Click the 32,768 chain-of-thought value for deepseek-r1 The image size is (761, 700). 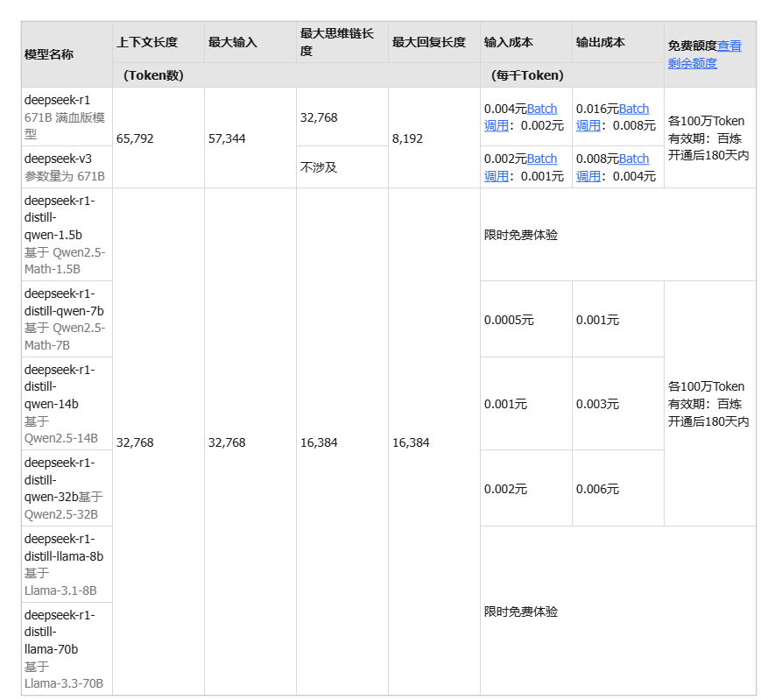pos(319,117)
